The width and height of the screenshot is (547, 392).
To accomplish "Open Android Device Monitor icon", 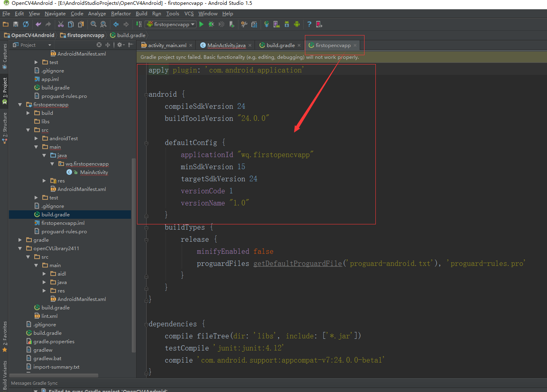I will (297, 24).
